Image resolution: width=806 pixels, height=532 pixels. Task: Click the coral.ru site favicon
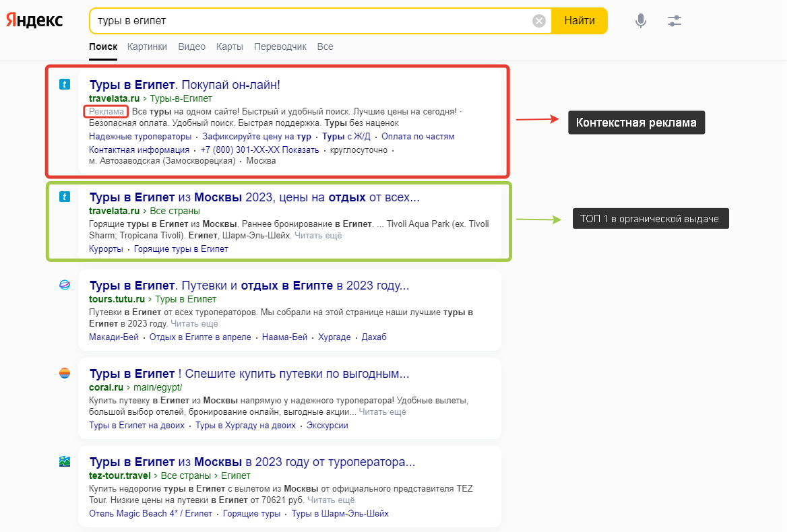64,373
